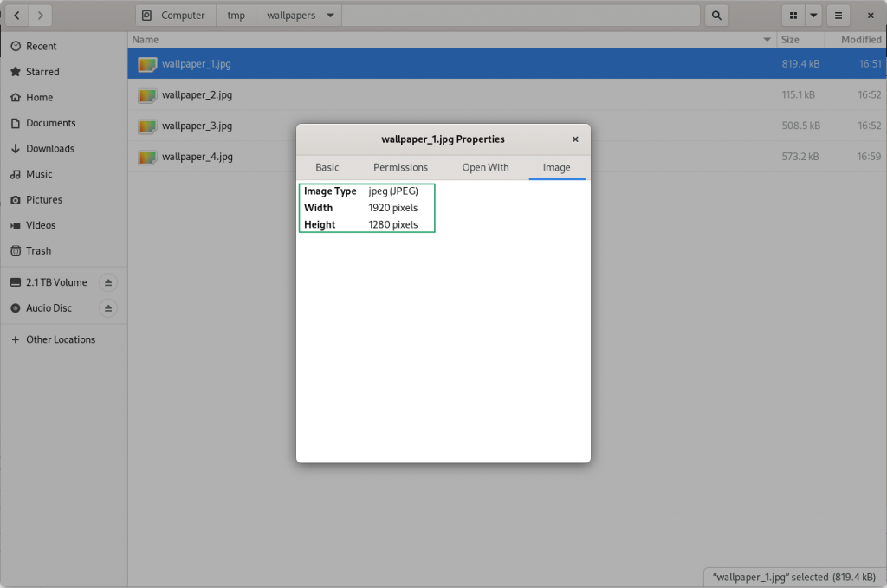
Task: Open Starred in the sidebar
Action: coord(42,72)
